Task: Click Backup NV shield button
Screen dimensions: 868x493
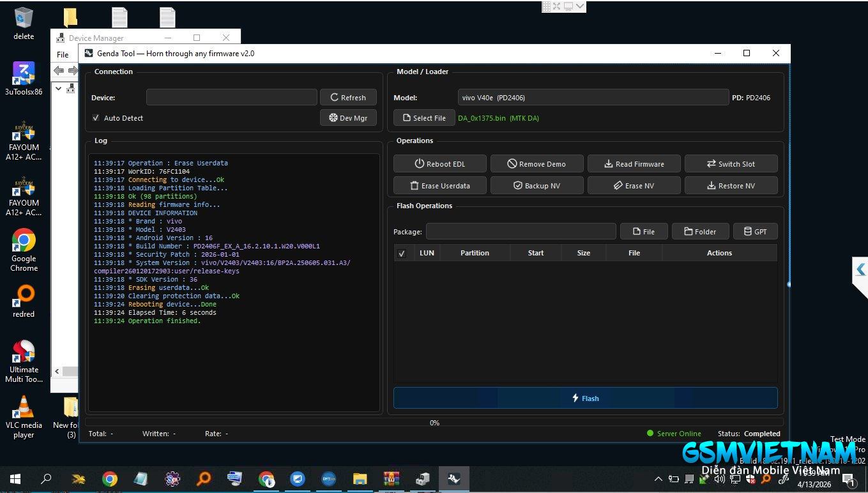Action: (537, 186)
